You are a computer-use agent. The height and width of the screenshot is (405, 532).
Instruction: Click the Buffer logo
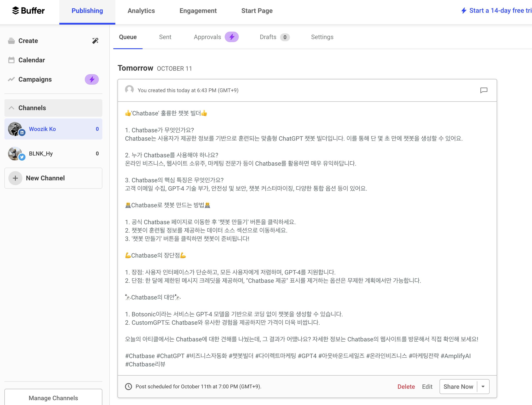click(28, 11)
